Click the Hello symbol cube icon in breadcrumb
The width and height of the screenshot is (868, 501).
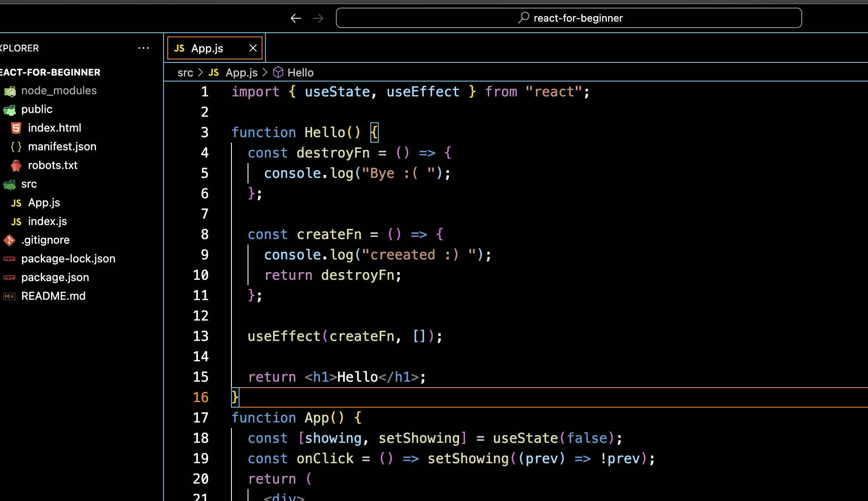pyautogui.click(x=278, y=73)
